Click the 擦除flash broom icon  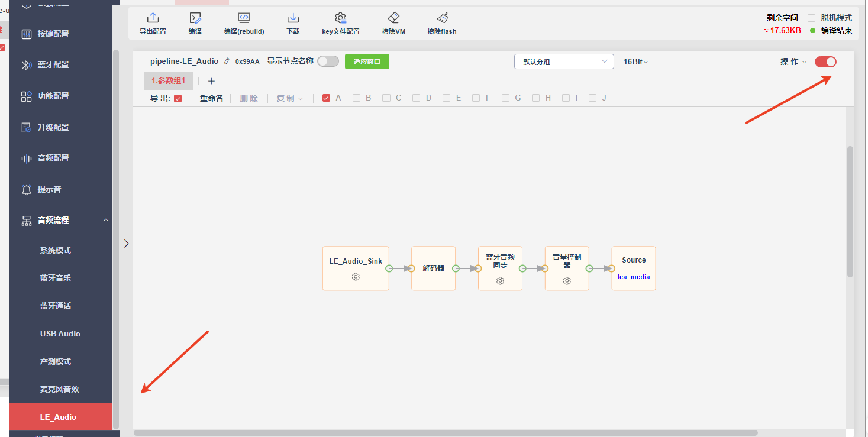coord(442,18)
